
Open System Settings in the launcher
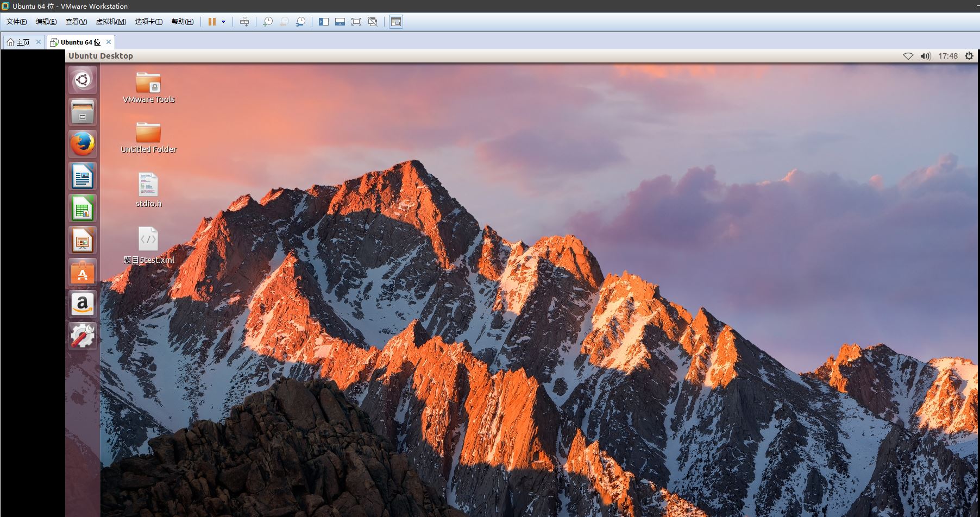(x=83, y=336)
